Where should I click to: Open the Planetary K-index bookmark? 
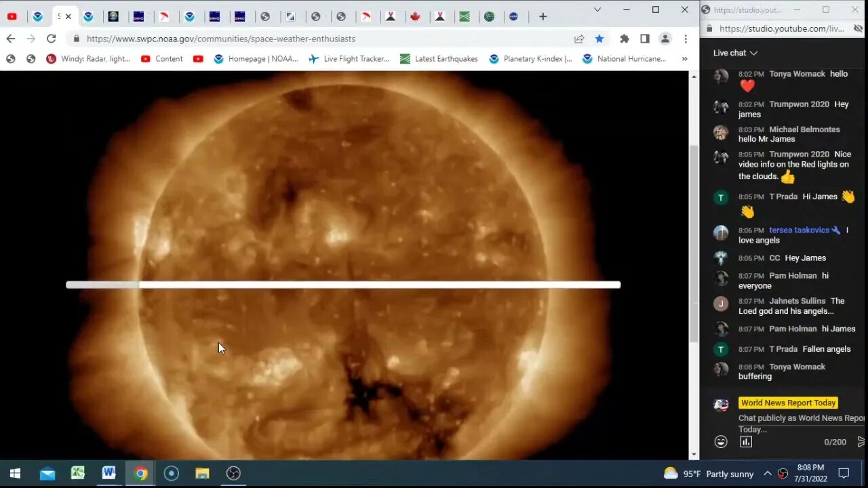[530, 59]
